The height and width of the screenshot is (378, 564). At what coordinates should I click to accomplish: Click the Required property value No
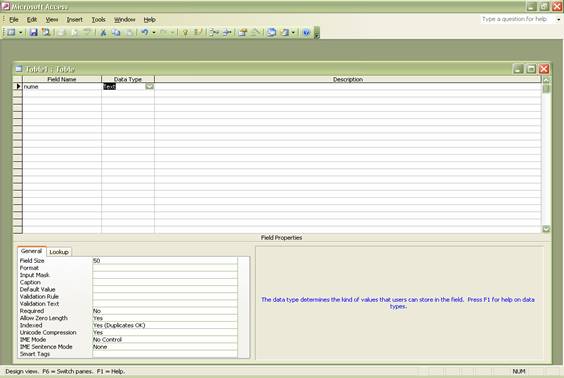click(165, 311)
